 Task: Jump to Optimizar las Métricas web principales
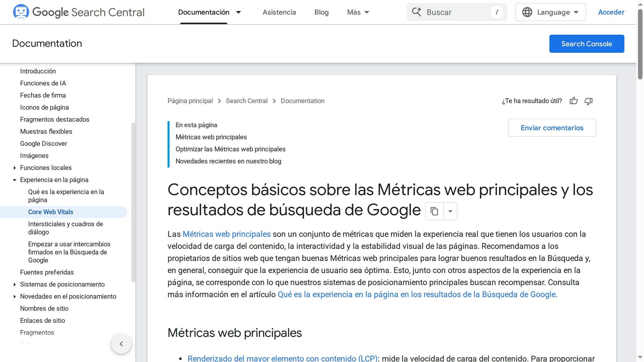230,149
